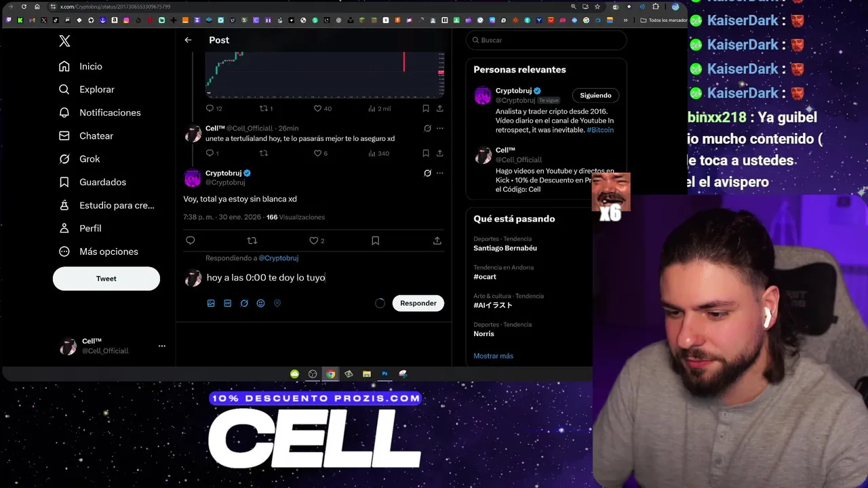Reply to Cell's tertulialand post
Screen dimensions: 868x488
click(212, 153)
